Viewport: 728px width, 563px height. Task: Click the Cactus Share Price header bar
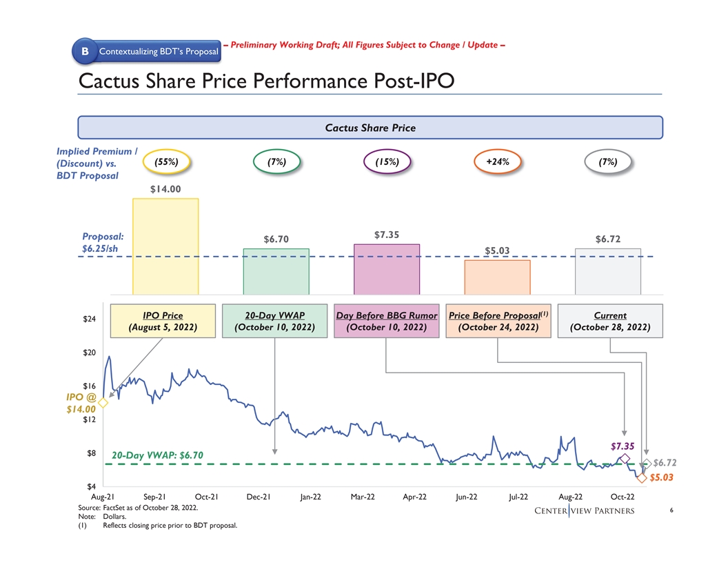coord(370,128)
